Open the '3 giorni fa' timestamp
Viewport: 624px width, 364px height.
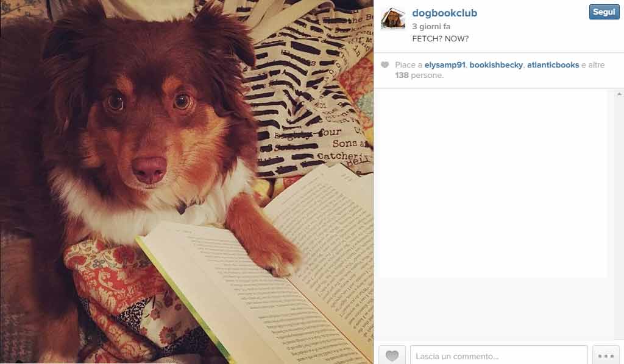[x=431, y=27]
